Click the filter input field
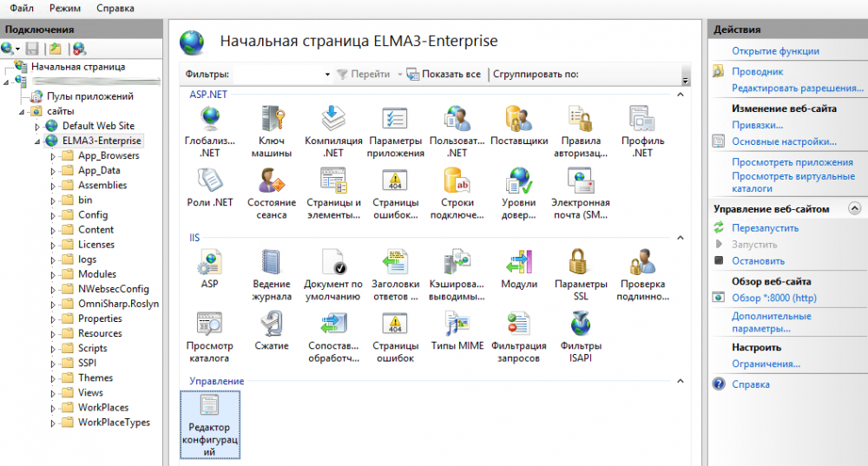Screen dimensions: 868x466 277,74
